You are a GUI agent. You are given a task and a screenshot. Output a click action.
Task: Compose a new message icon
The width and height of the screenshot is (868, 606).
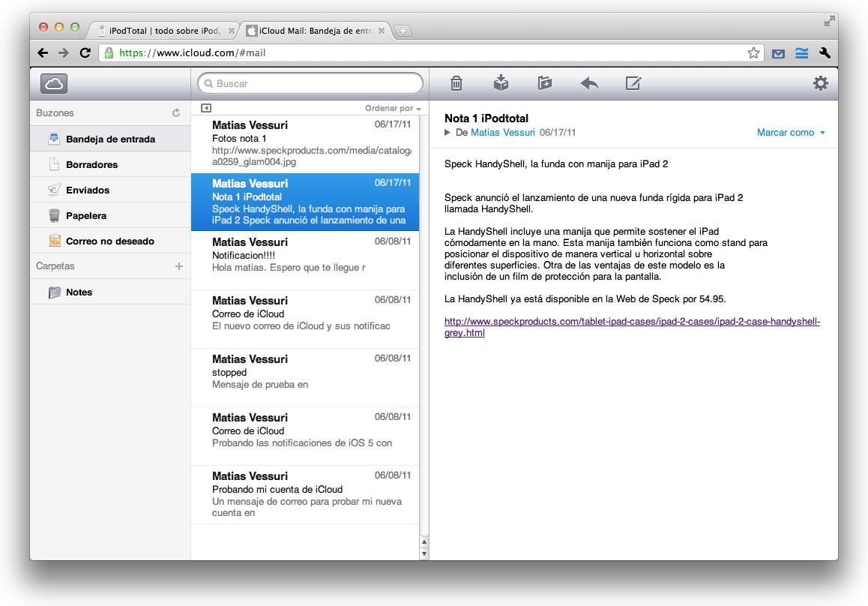click(633, 83)
